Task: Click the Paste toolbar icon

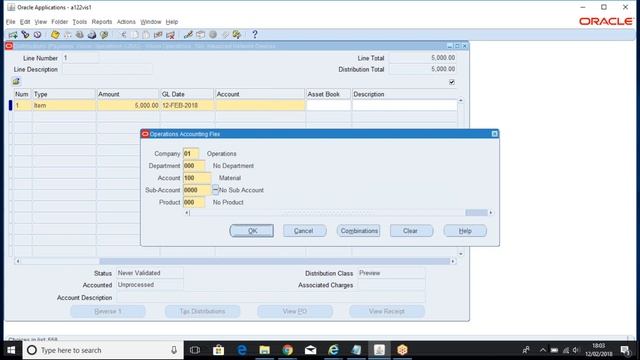Action: point(146,35)
